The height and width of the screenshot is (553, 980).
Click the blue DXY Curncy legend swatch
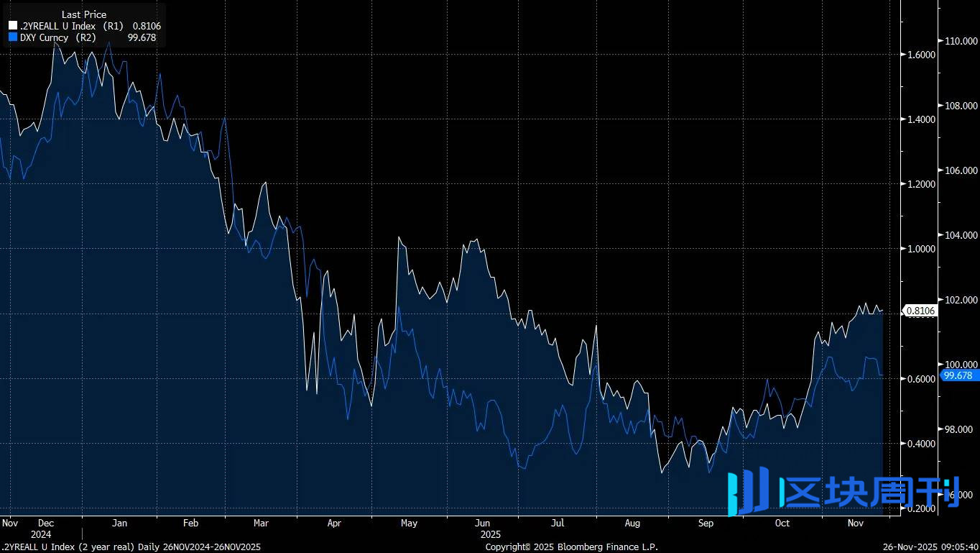point(12,37)
